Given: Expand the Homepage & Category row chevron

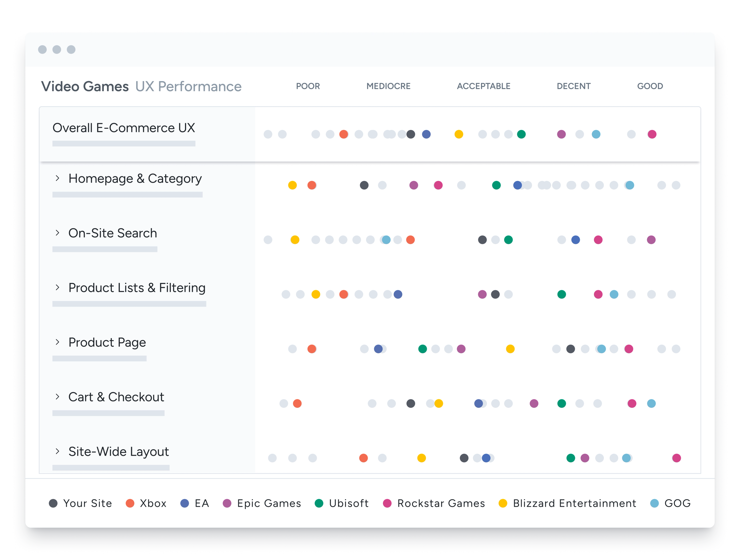Looking at the screenshot, I should coord(58,178).
